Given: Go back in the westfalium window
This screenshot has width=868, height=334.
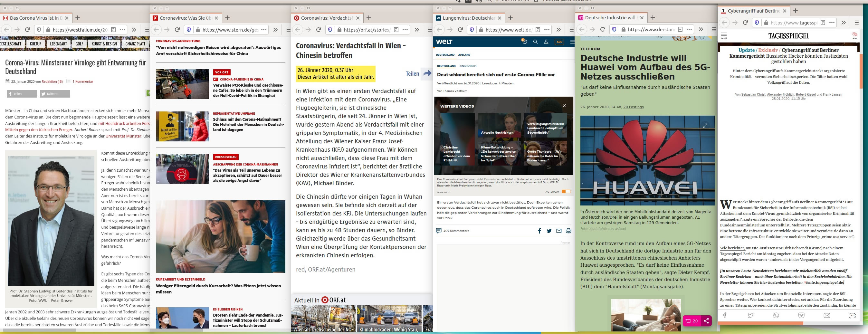Looking at the screenshot, I should pyautogui.click(x=6, y=30).
